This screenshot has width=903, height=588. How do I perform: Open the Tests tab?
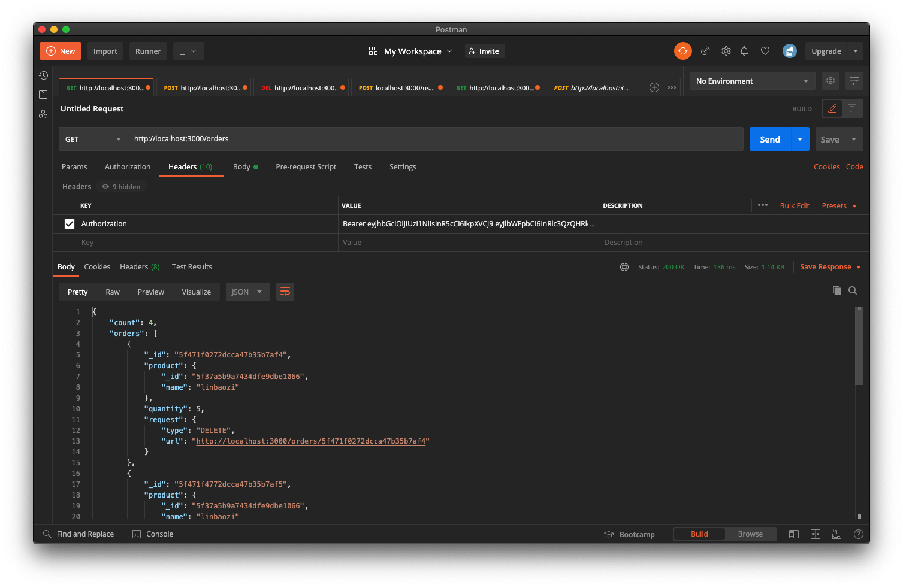tap(363, 167)
